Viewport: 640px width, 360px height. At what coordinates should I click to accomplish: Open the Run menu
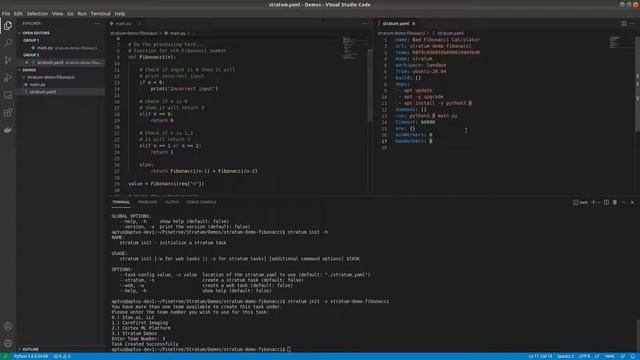coord(82,13)
